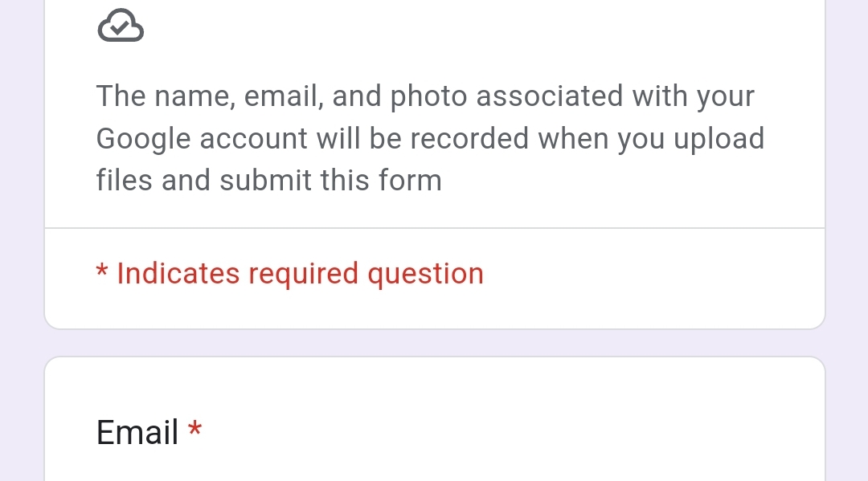This screenshot has height=481, width=868.
Task: Click the word "account" after Google
Action: [x=253, y=139]
